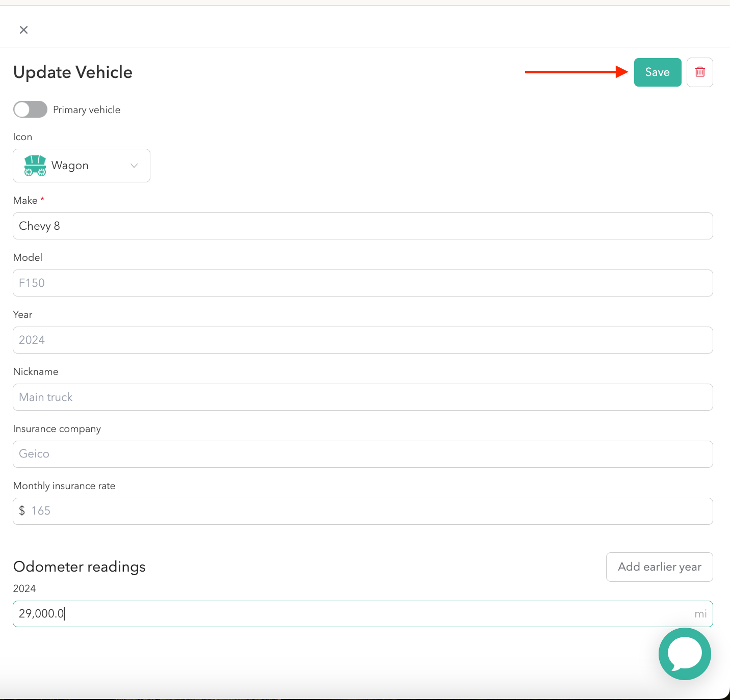The height and width of the screenshot is (700, 730).
Task: Click the Odometer readings heading
Action: pyautogui.click(x=80, y=567)
